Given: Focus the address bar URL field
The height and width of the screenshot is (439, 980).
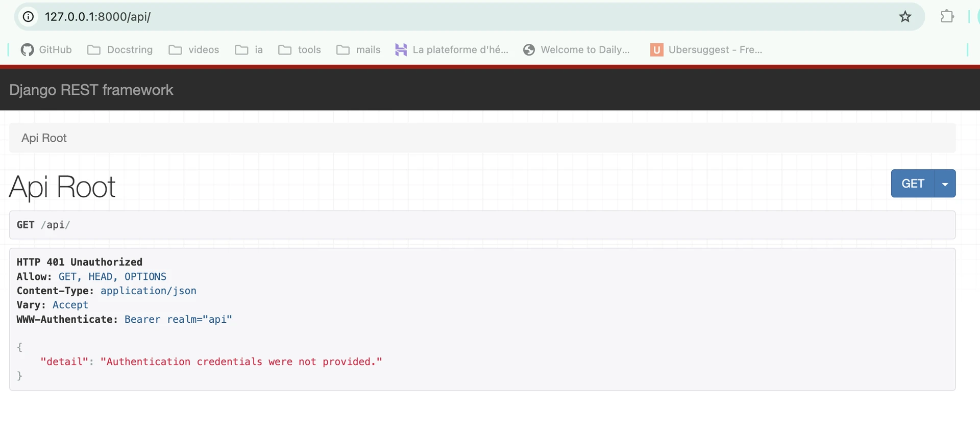Looking at the screenshot, I should pos(459,17).
